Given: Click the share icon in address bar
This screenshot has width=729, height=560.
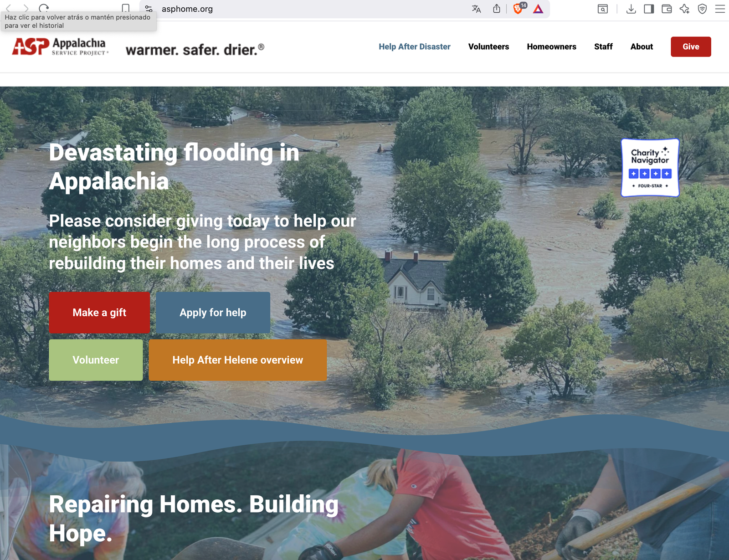Looking at the screenshot, I should [x=497, y=9].
